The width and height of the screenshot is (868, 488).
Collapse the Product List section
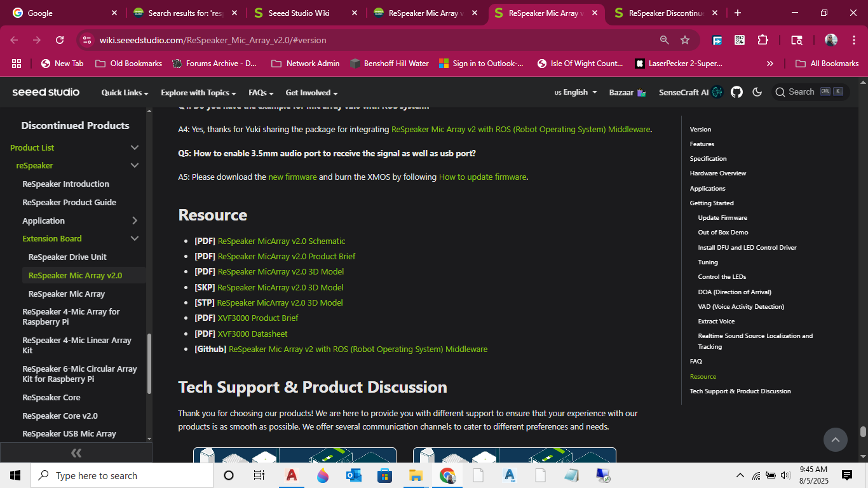click(x=134, y=147)
